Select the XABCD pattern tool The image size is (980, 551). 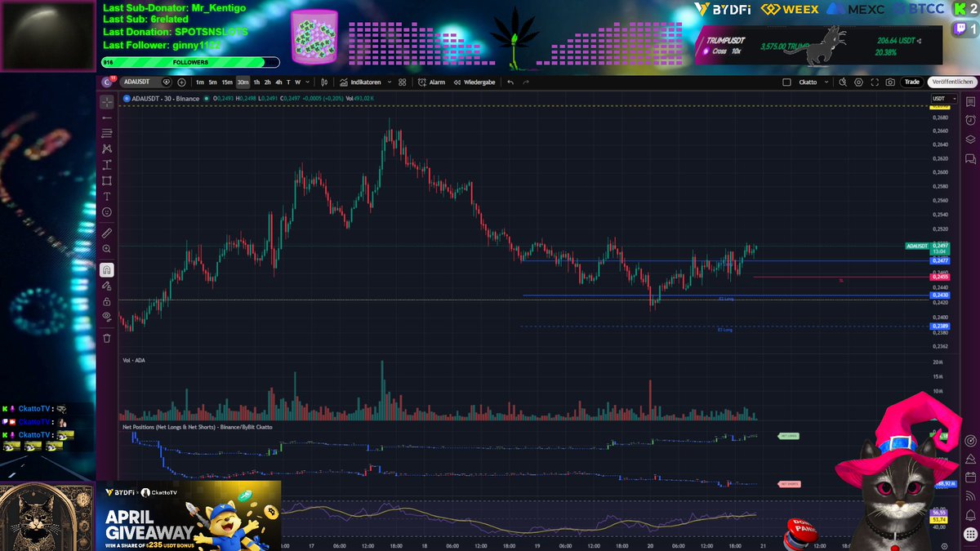[107, 149]
